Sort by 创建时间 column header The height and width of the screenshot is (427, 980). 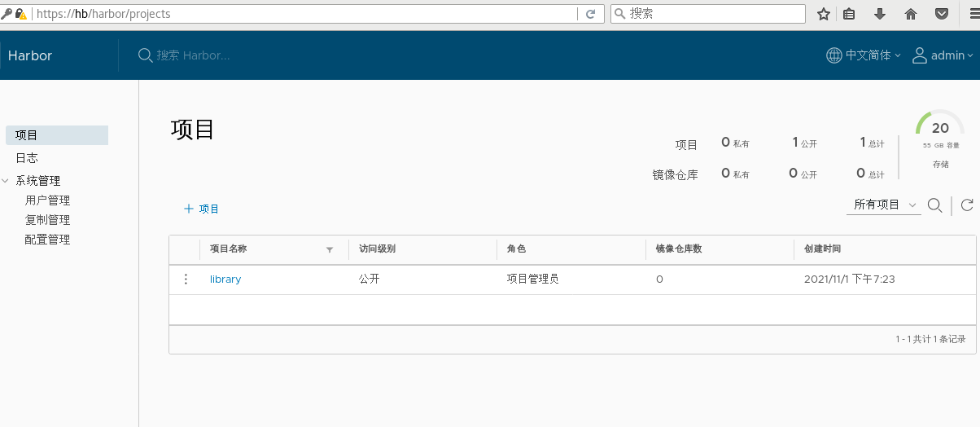pyautogui.click(x=822, y=249)
